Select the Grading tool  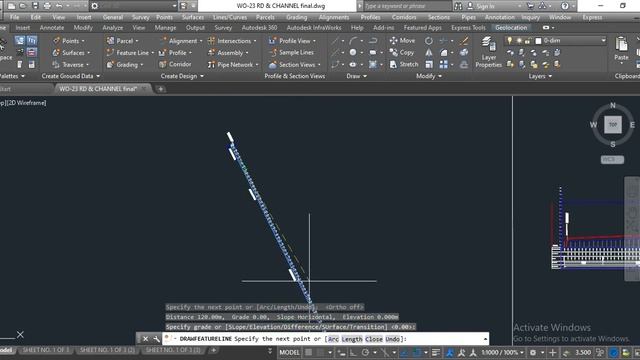(x=124, y=64)
